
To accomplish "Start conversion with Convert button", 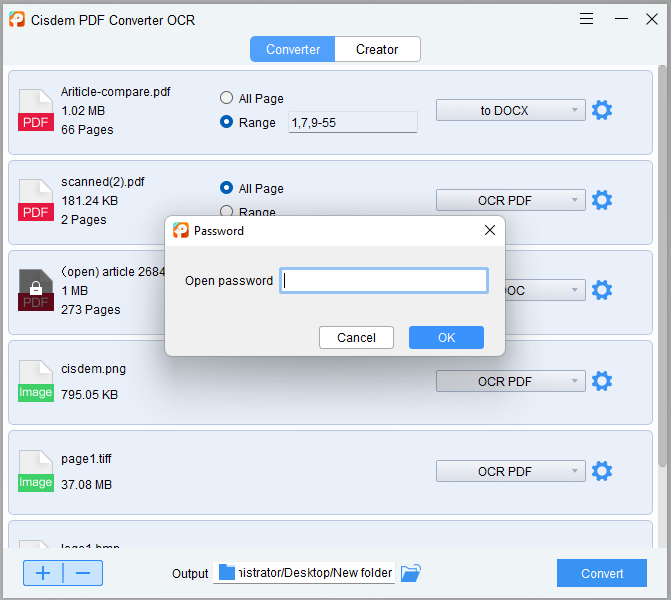I will click(602, 573).
